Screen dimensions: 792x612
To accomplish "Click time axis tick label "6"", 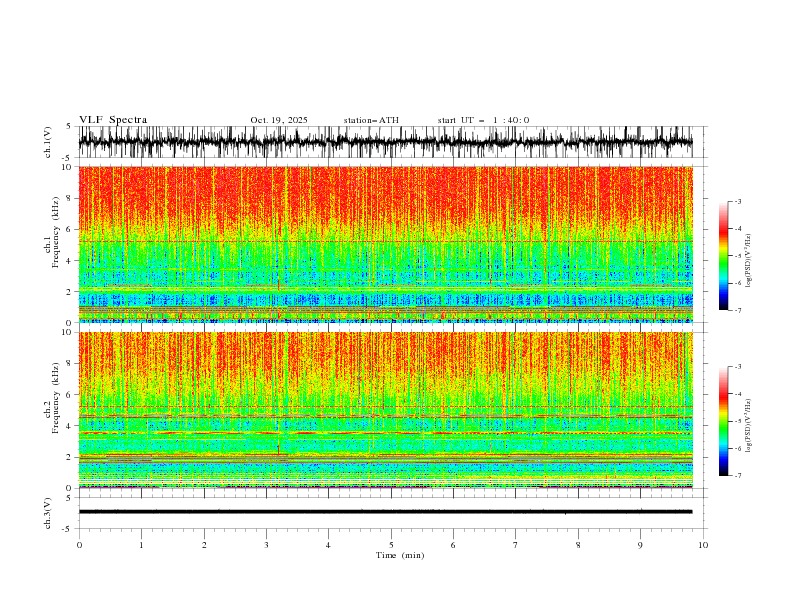I will point(454,545).
